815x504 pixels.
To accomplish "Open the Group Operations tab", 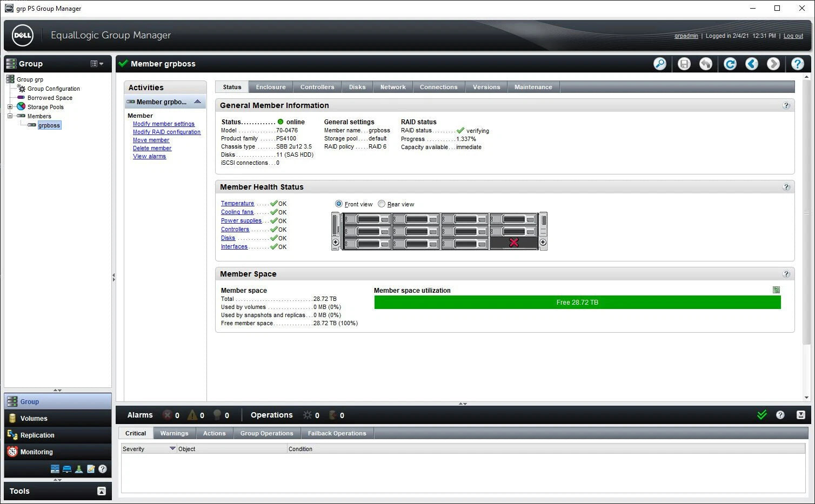I will pyautogui.click(x=267, y=433).
